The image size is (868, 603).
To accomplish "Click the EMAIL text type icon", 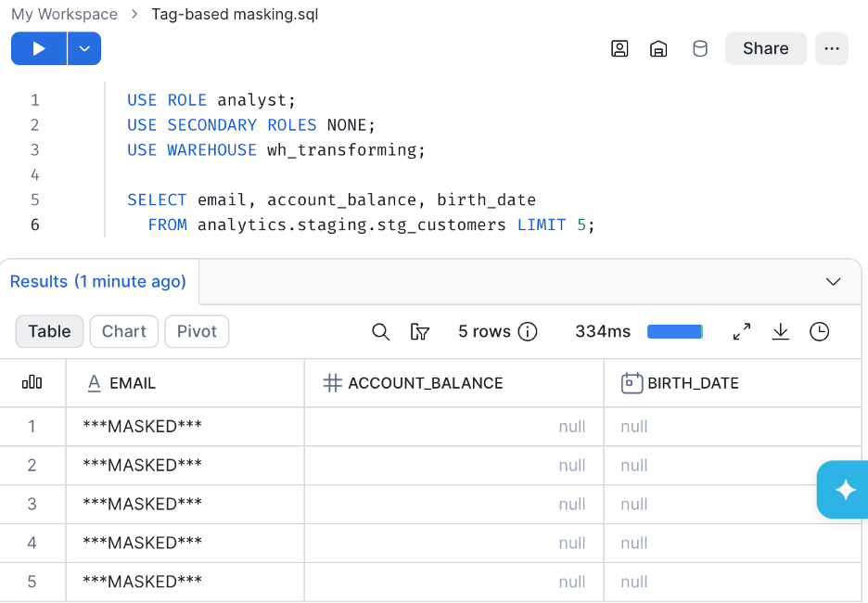I will (x=94, y=383).
